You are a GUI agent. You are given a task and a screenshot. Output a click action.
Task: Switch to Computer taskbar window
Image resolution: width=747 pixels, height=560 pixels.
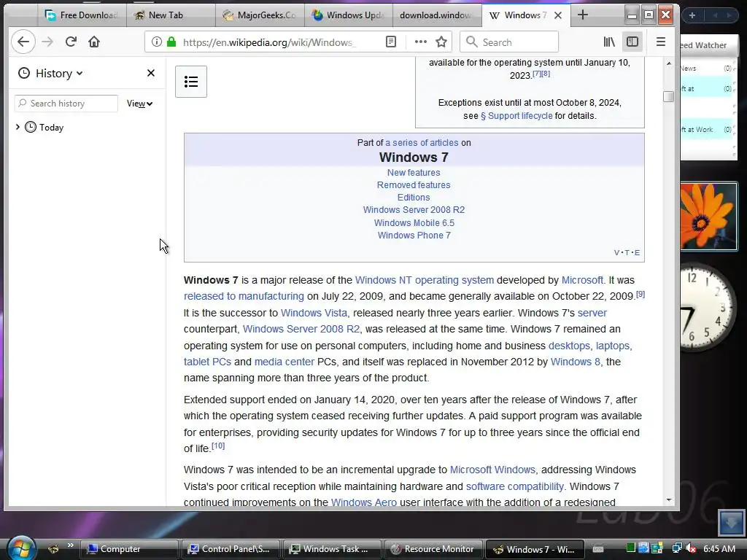tap(129, 549)
